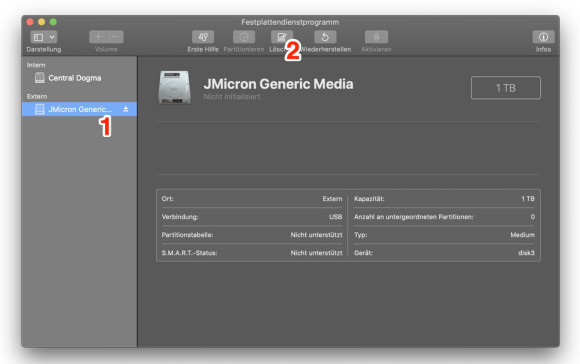Select the 'Typ:' Medium row
Image resolution: width=580 pixels, height=364 pixels.
pos(444,235)
